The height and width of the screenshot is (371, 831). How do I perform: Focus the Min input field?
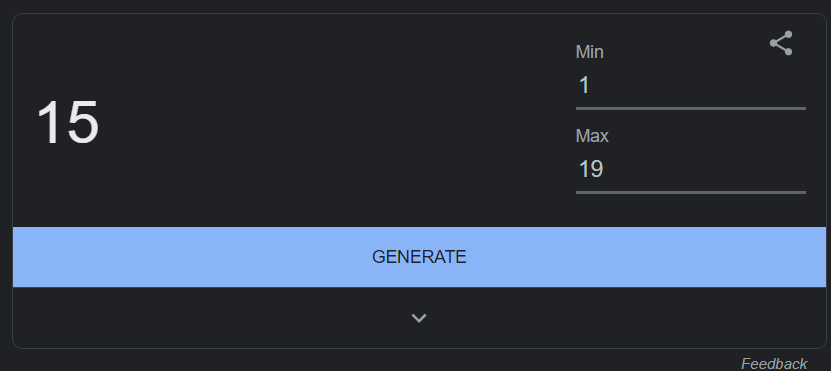coord(691,86)
